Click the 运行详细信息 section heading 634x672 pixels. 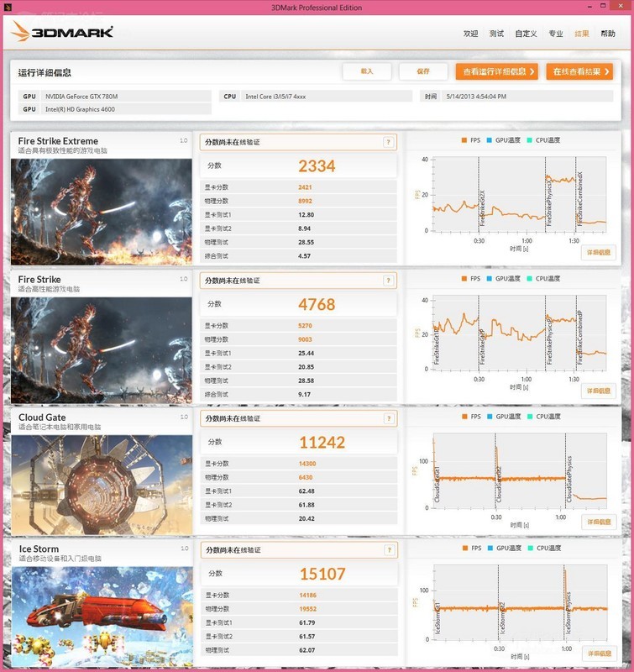click(45, 73)
